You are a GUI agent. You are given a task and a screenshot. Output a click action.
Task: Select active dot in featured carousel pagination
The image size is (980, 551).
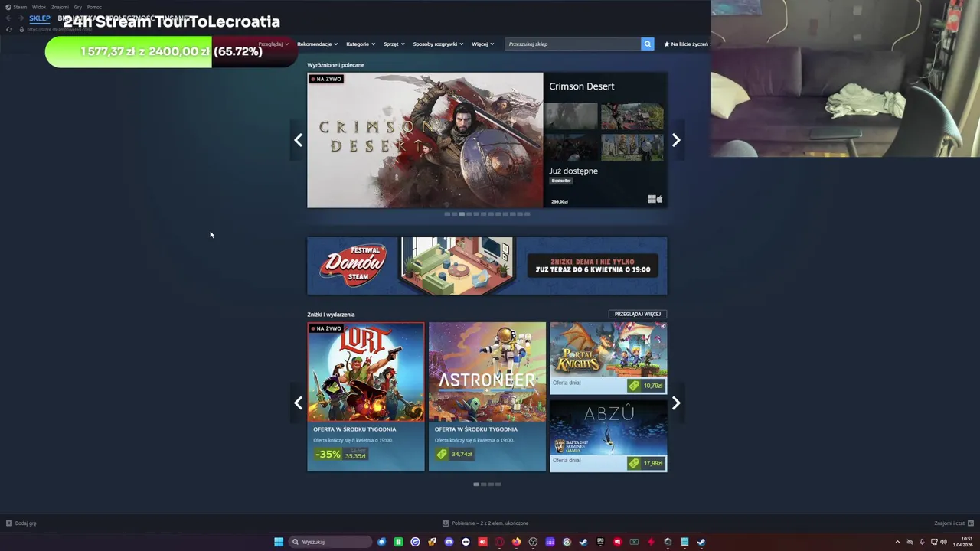(x=461, y=214)
